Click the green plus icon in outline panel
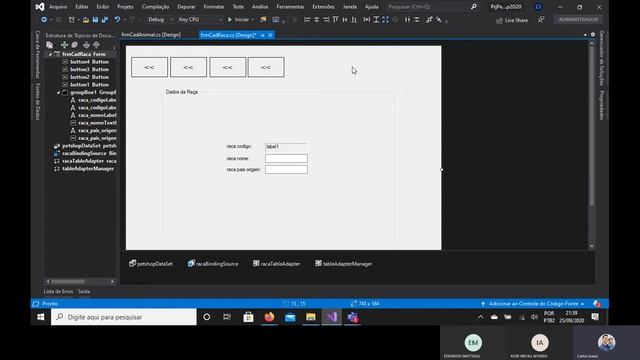Image resolution: width=640 pixels, height=360 pixels. [x=64, y=45]
